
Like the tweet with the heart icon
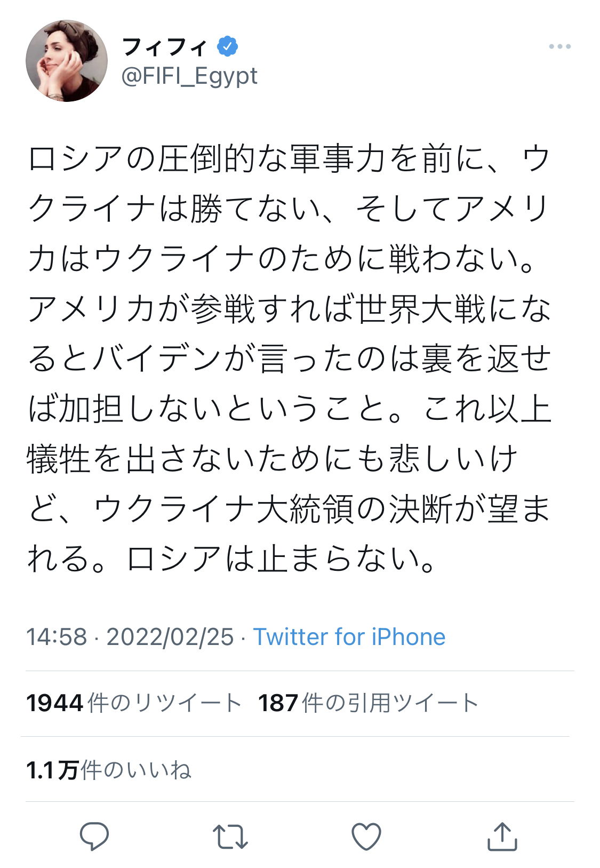[366, 836]
